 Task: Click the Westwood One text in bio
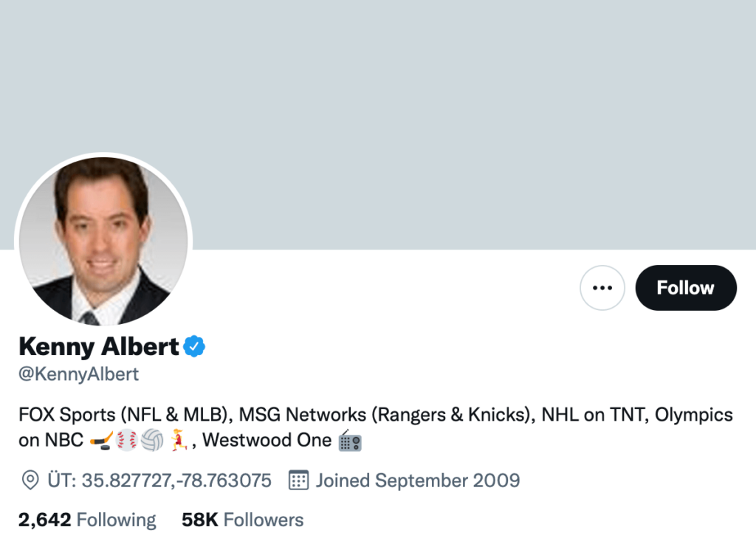(x=267, y=441)
